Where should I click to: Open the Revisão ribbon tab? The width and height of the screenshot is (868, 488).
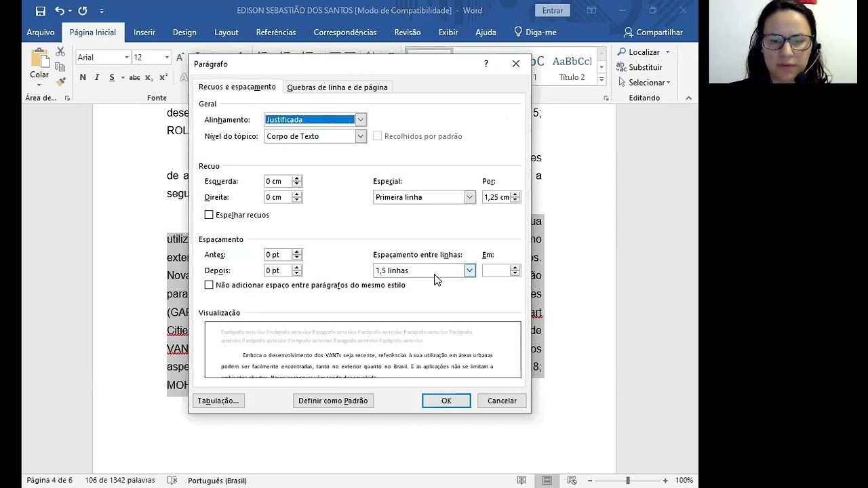pyautogui.click(x=408, y=32)
